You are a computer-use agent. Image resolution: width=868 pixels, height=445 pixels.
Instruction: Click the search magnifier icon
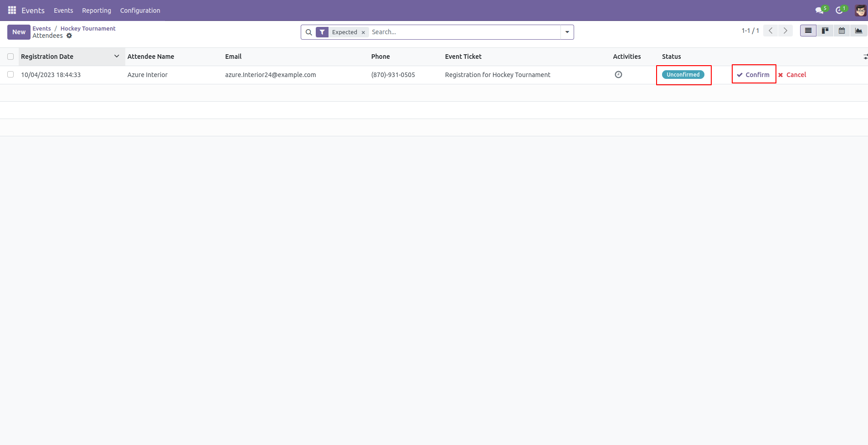[308, 32]
